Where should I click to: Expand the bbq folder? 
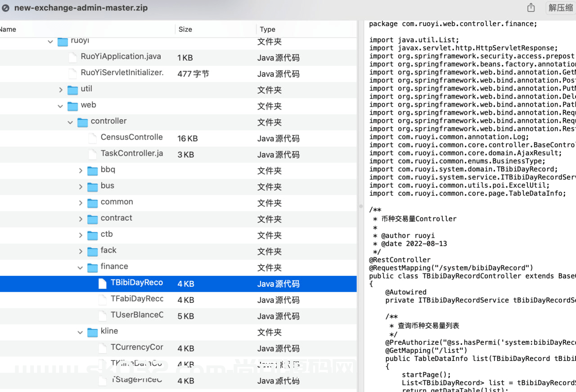tap(81, 171)
